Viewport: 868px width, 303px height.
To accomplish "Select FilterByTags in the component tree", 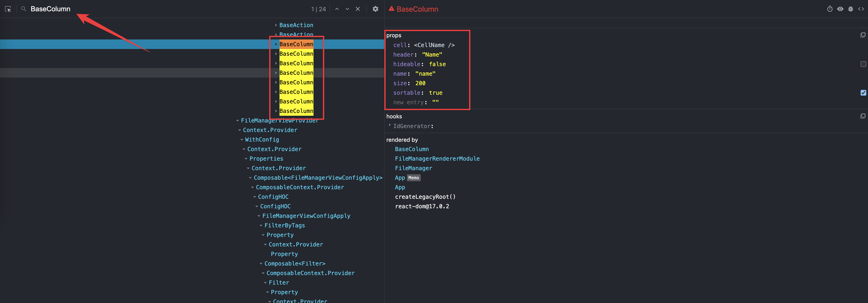I will coord(284,225).
